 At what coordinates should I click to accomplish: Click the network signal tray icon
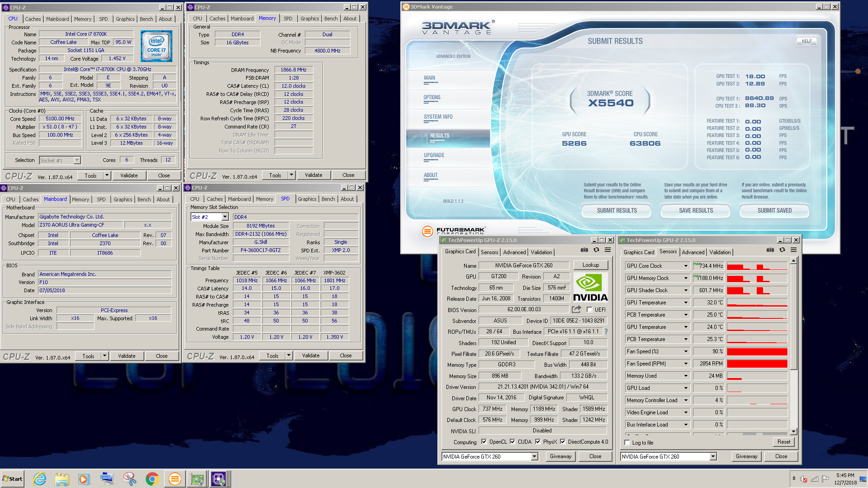(x=815, y=479)
